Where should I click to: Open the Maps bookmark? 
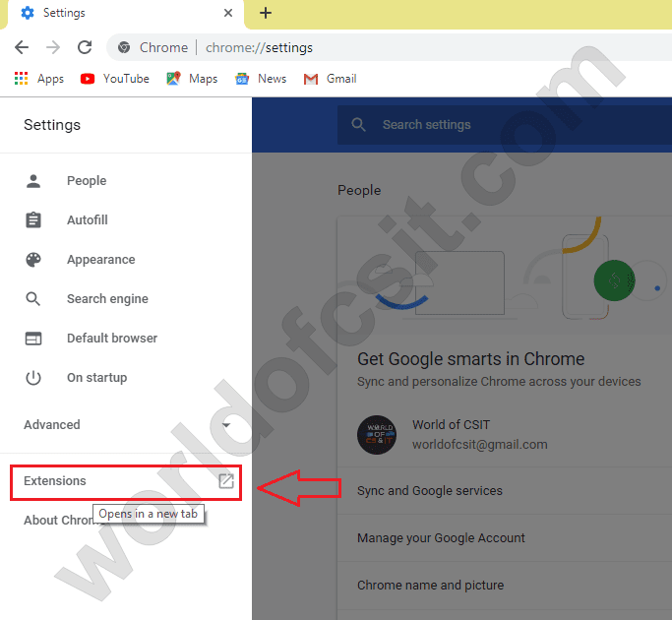click(x=192, y=79)
